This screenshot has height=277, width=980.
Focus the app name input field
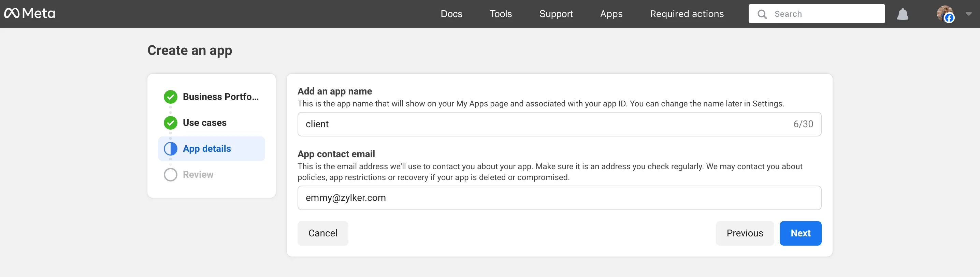tap(559, 124)
